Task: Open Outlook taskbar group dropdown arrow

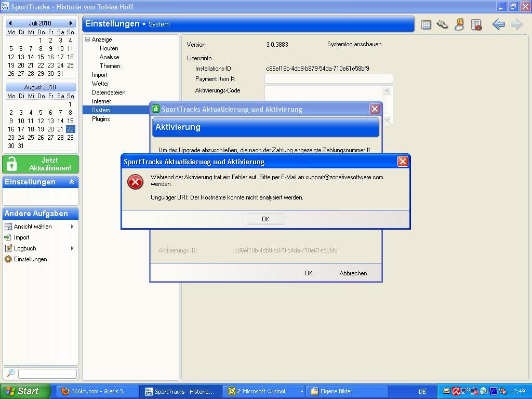Action: pyautogui.click(x=302, y=392)
